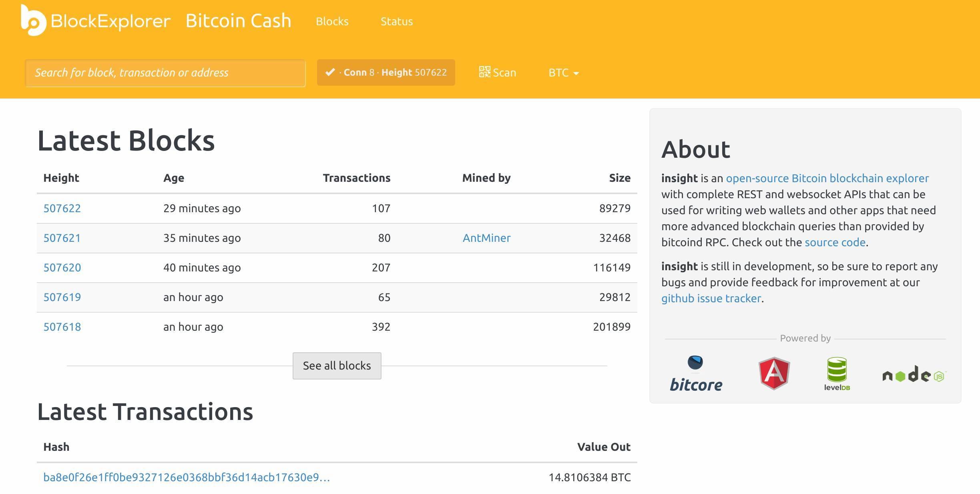Open the Status menu item
This screenshot has height=494, width=980.
pos(396,22)
